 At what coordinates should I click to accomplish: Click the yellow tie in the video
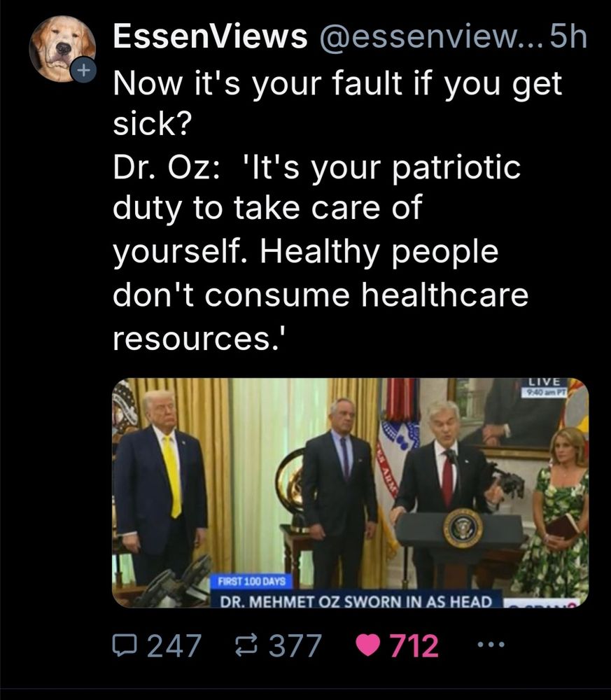(171, 475)
